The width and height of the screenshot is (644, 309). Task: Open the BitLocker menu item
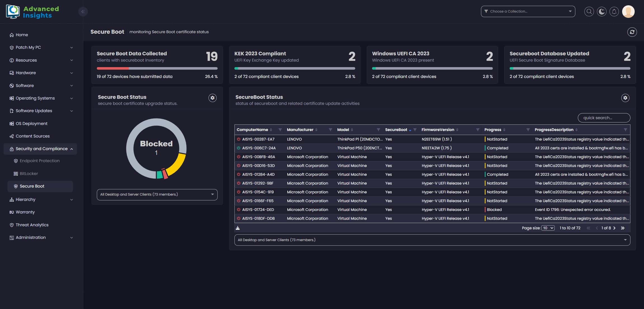(29, 173)
